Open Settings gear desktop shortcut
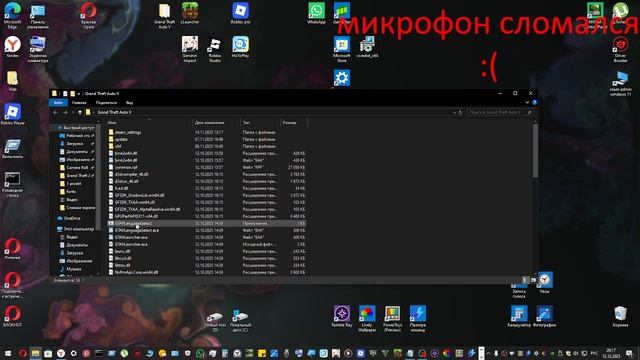 (342, 78)
